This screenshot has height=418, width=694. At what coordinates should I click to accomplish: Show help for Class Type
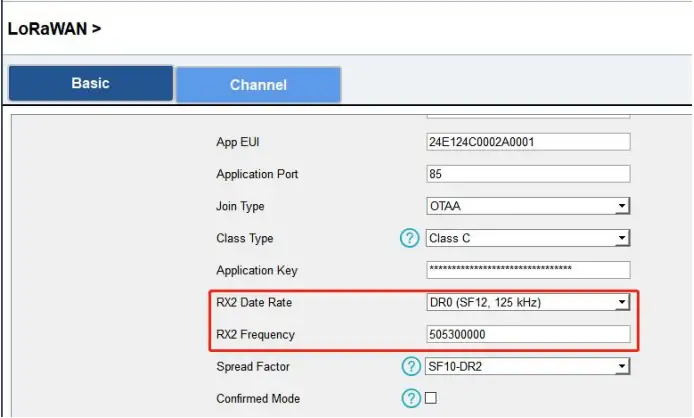click(409, 238)
